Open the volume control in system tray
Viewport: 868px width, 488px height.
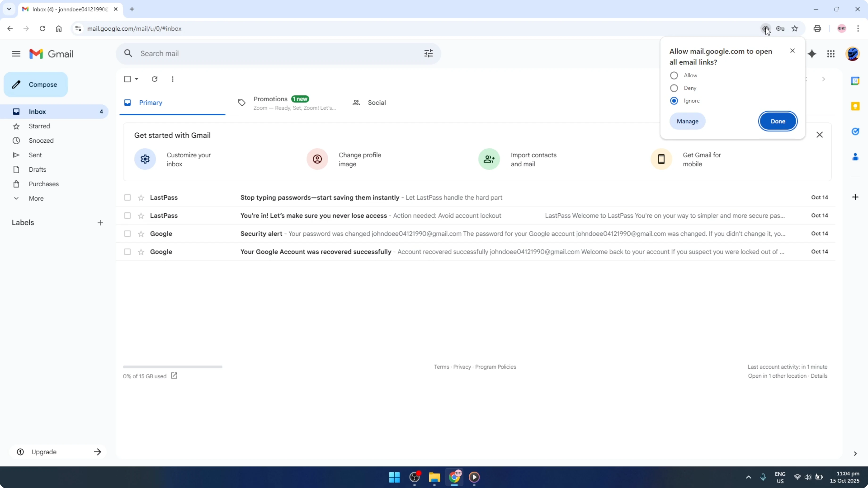pos(808,477)
